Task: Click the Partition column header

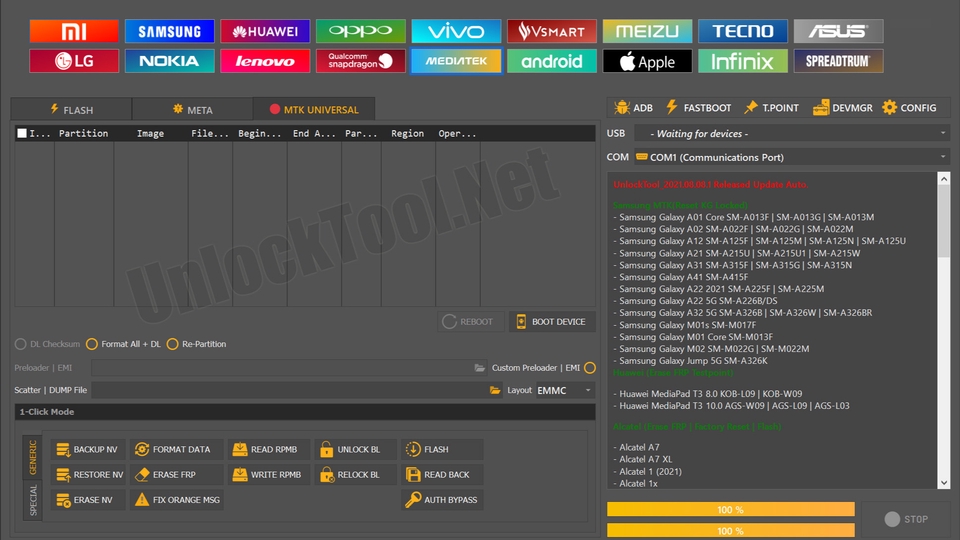Action: [x=83, y=133]
